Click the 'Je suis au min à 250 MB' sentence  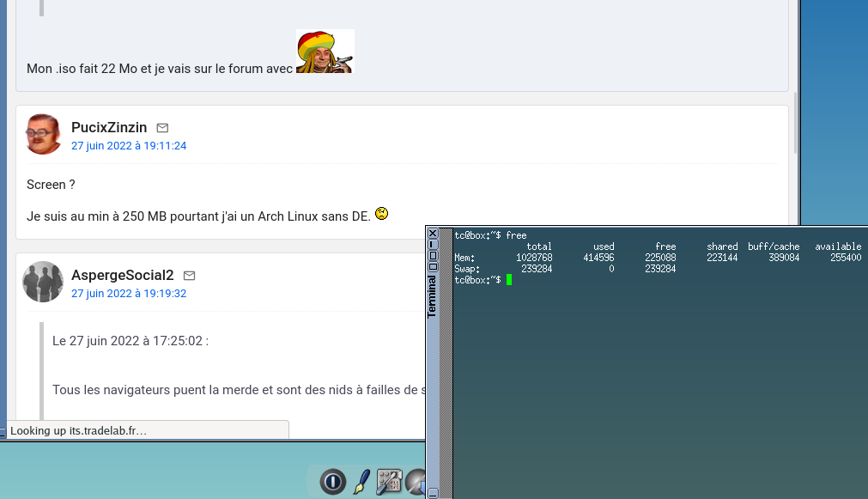(x=198, y=216)
